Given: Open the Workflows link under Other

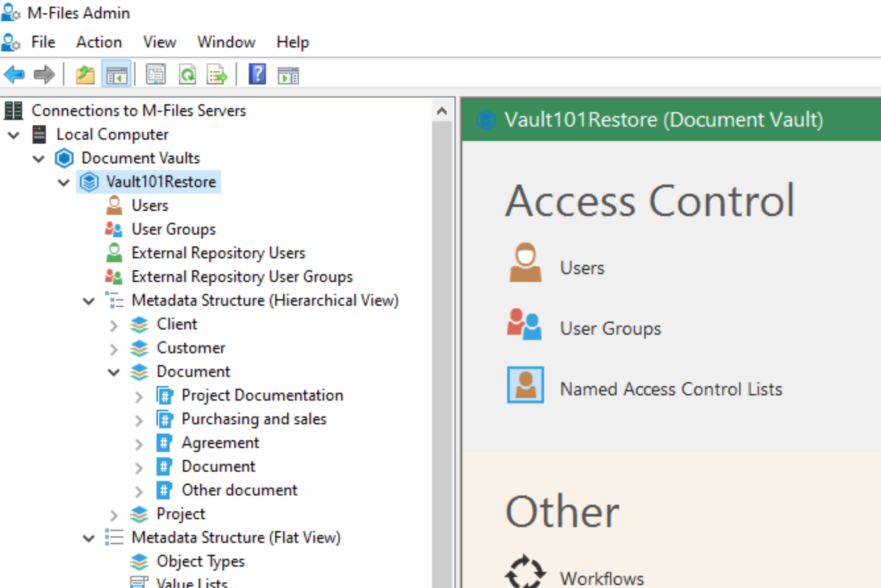Looking at the screenshot, I should (x=602, y=579).
